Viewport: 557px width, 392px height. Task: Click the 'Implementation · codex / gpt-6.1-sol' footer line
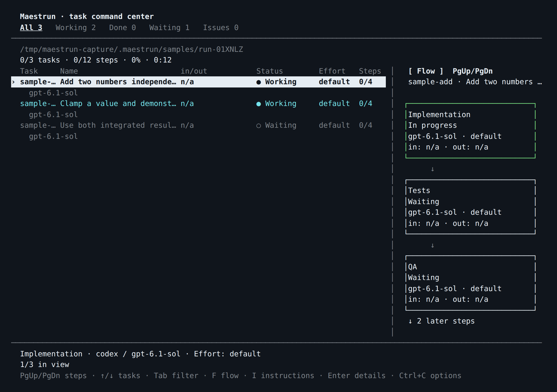click(140, 354)
